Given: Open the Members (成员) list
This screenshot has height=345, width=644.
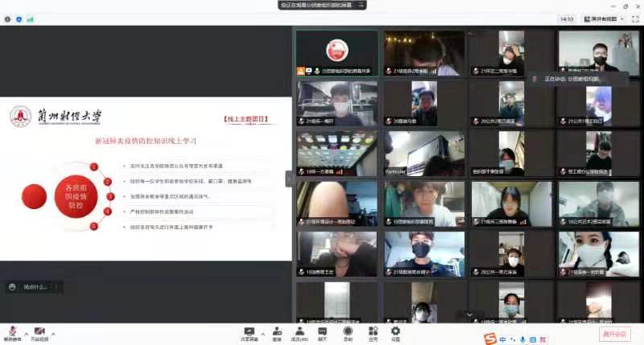Looking at the screenshot, I should click(299, 331).
